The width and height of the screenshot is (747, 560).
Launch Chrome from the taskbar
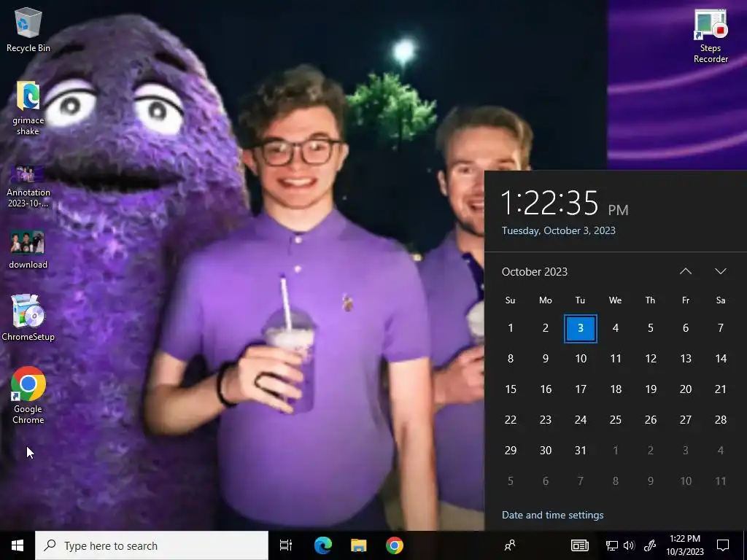395,545
